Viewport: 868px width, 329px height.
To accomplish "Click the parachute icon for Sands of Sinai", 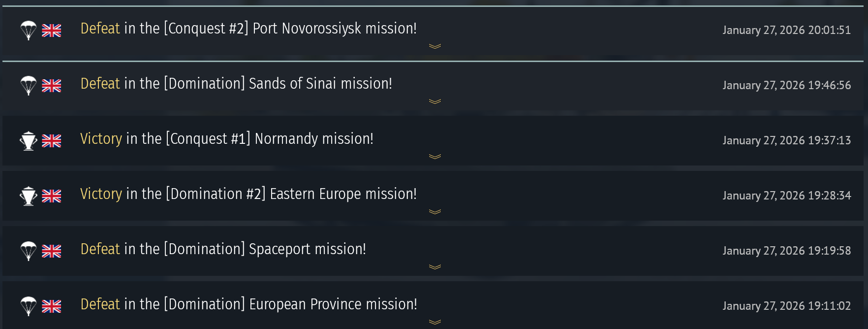I will click(29, 86).
